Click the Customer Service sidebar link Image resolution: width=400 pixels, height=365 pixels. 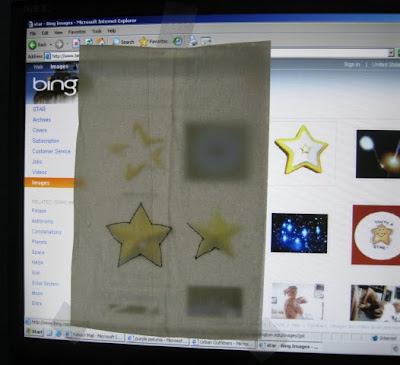(51, 151)
